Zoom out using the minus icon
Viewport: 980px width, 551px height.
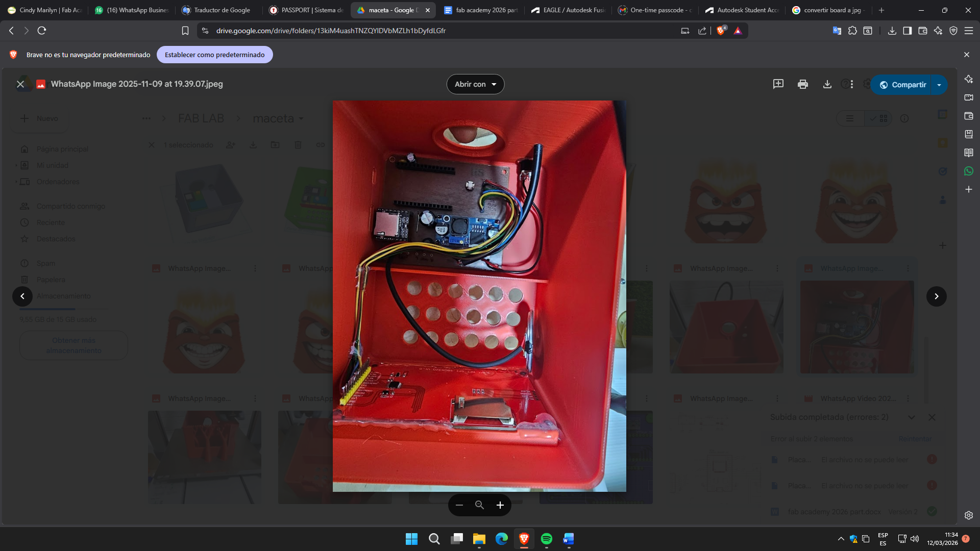pos(459,505)
